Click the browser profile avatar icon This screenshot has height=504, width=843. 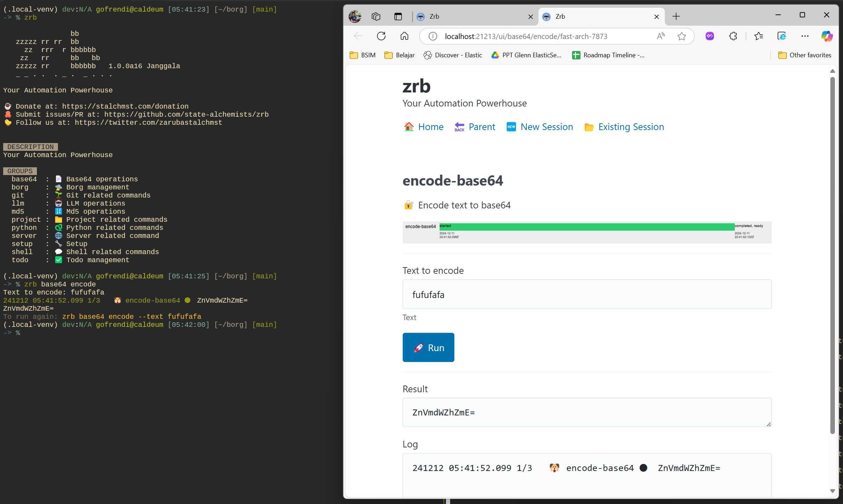tap(355, 16)
